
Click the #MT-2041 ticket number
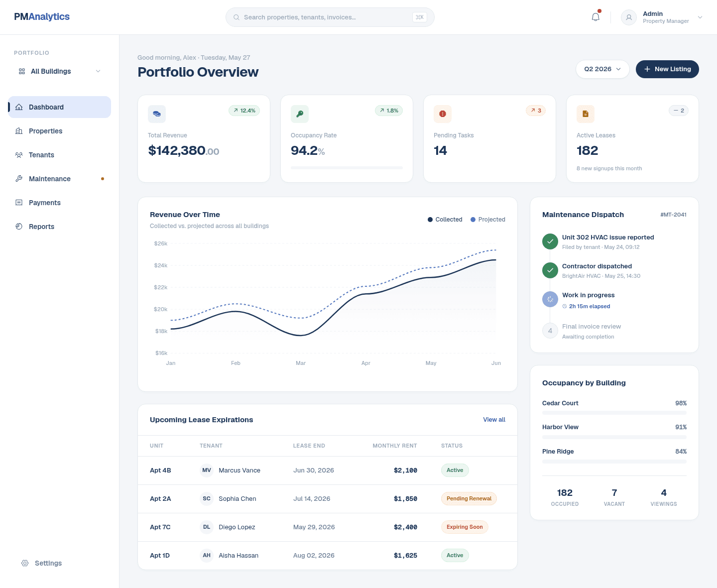point(673,215)
